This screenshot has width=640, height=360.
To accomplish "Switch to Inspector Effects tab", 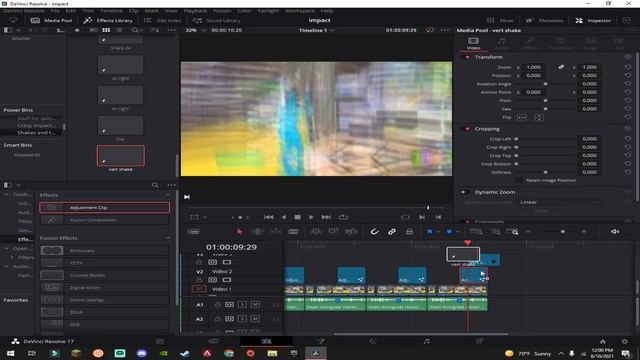I will 530,43.
